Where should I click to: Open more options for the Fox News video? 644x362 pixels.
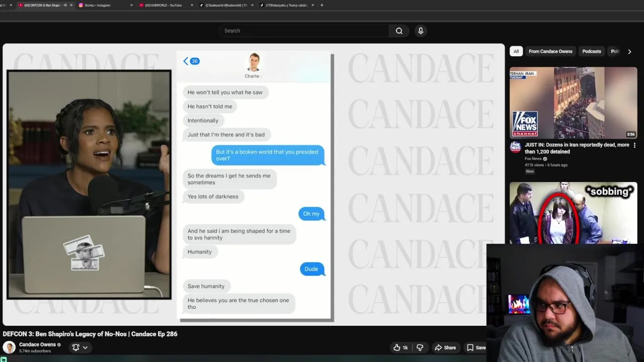634,145
